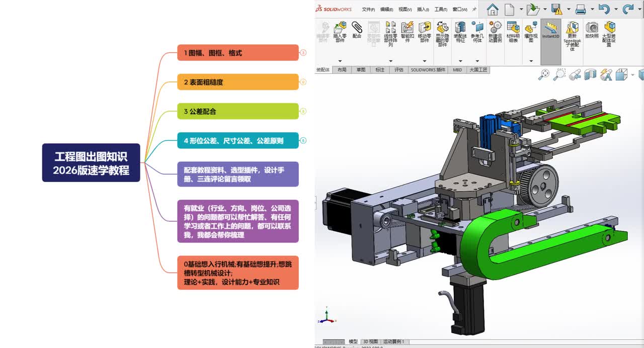644x348 pixels.
Task: Open the 材料明细表 bill of materials tool
Action: (513, 31)
